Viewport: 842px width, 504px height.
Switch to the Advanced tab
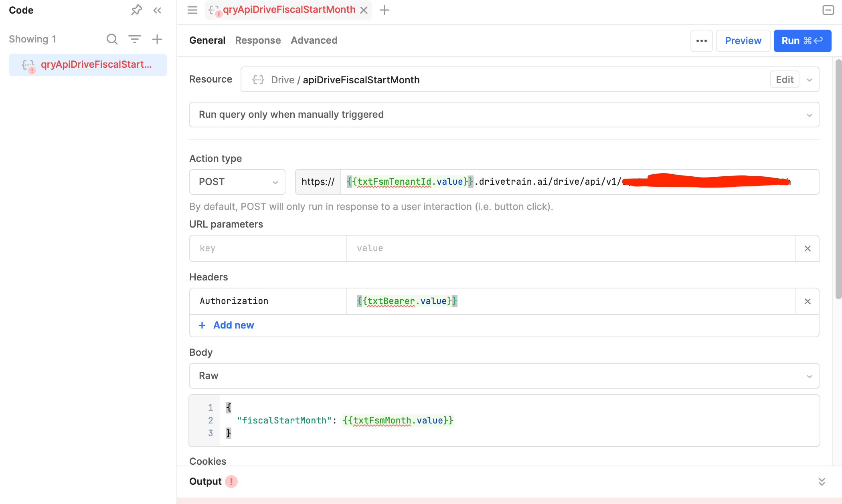[x=314, y=40]
